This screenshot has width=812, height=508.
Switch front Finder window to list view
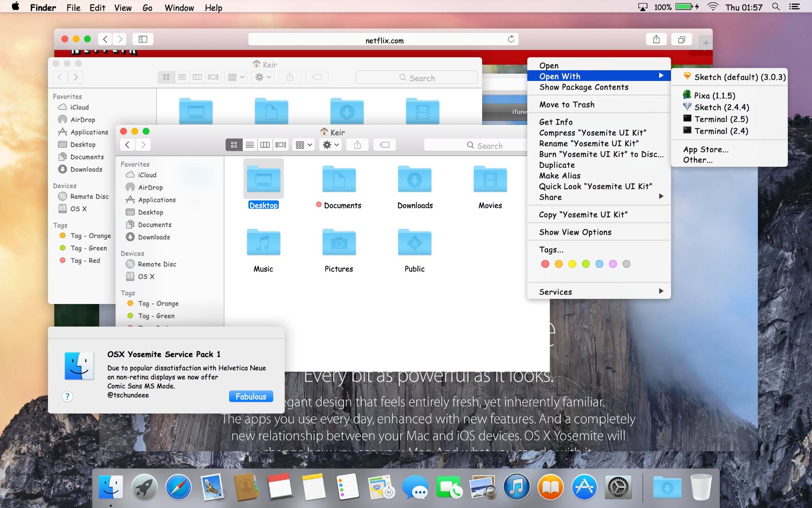249,145
